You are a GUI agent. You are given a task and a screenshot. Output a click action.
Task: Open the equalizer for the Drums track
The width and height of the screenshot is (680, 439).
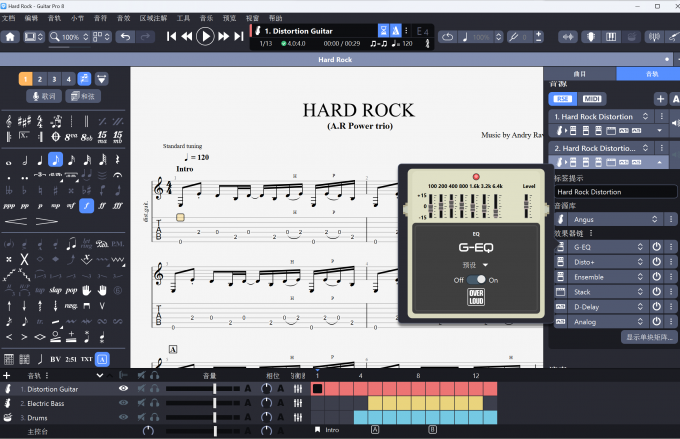(x=297, y=417)
